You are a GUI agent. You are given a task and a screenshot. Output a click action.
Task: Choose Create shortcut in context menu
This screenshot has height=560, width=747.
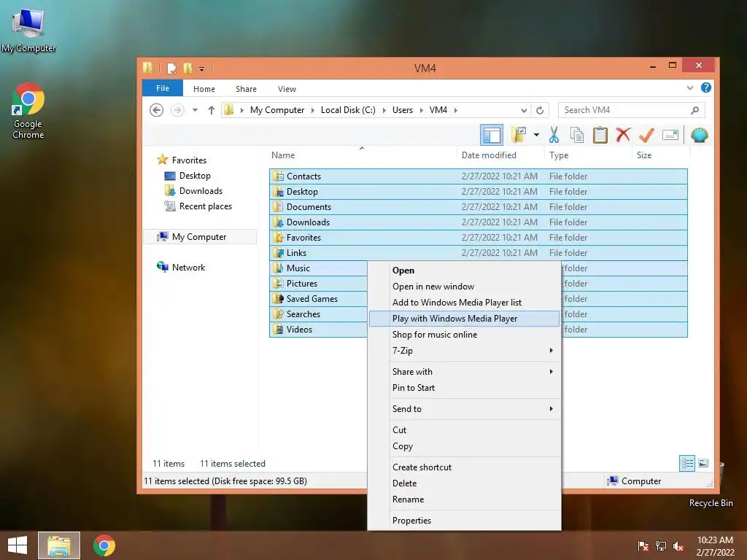tap(464, 467)
